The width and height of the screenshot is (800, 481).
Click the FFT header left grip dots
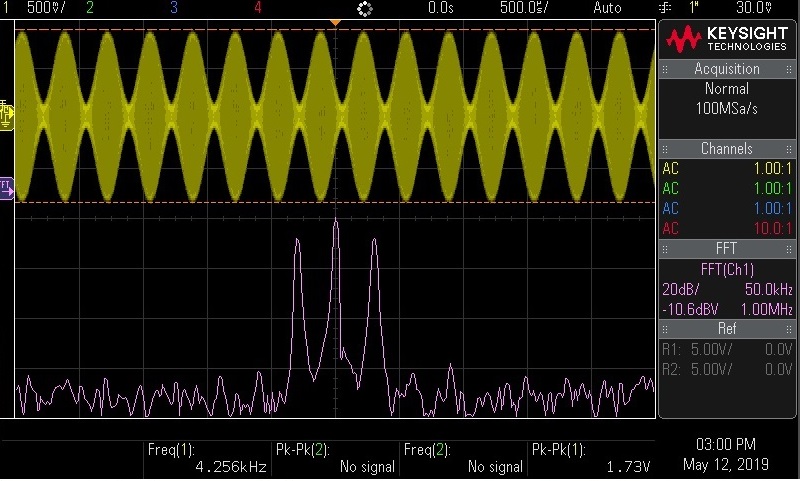[x=665, y=248]
